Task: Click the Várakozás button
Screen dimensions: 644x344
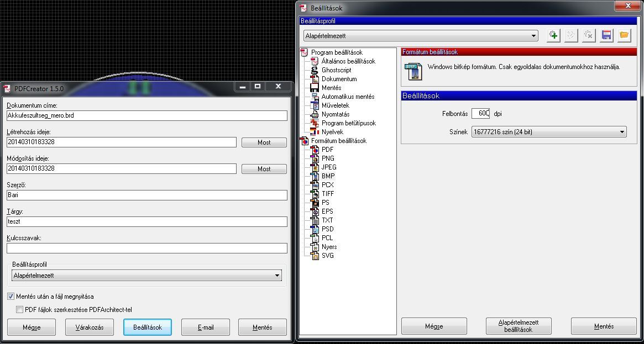Action: coord(90,327)
